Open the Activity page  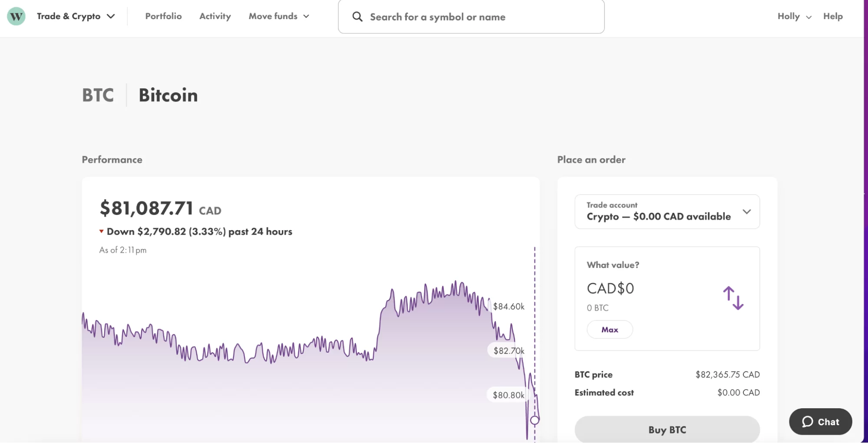(215, 17)
